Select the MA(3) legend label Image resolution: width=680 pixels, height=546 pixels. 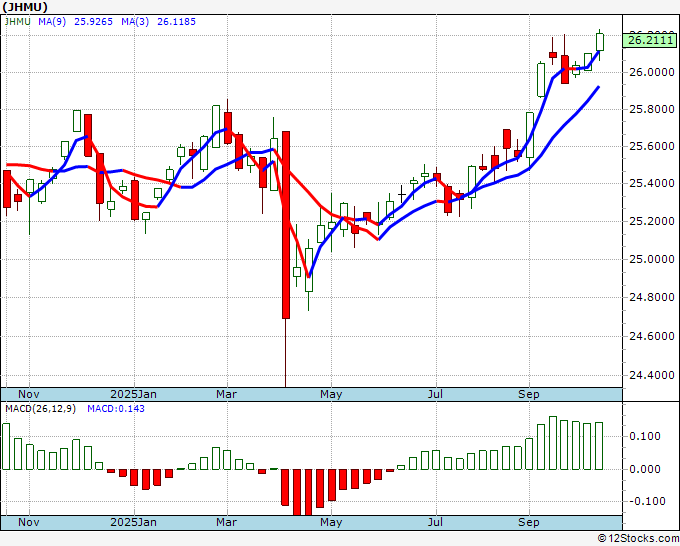(135, 22)
